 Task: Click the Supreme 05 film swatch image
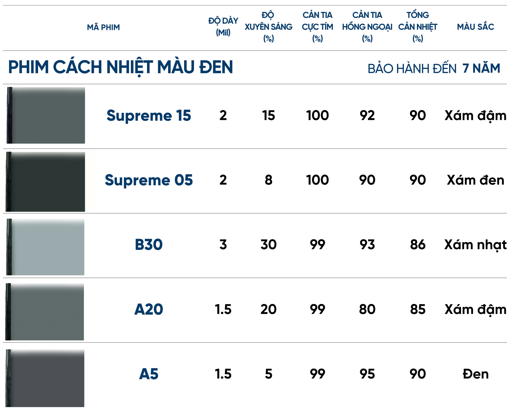click(x=46, y=182)
